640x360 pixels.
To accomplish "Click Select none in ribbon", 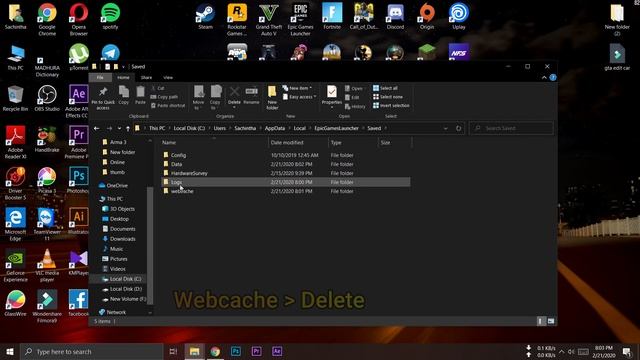I will (388, 97).
